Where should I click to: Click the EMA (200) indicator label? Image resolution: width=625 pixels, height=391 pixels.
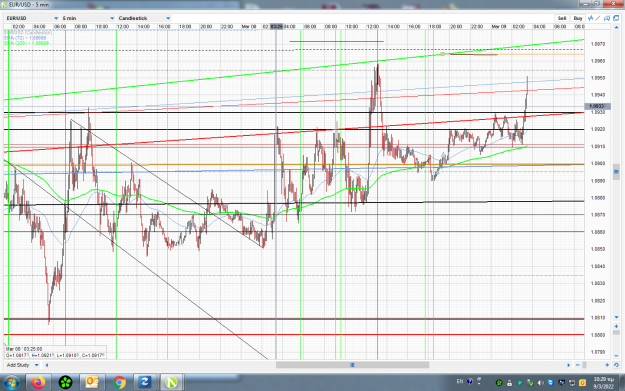point(26,43)
